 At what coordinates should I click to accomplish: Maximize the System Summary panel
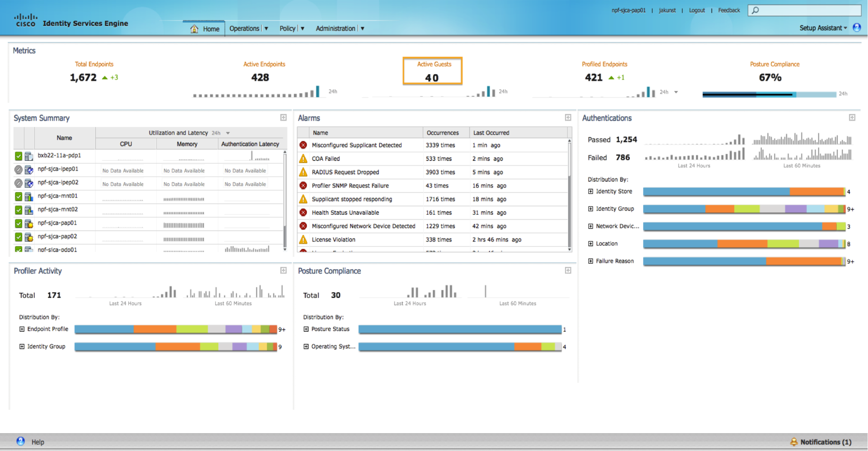click(x=283, y=117)
